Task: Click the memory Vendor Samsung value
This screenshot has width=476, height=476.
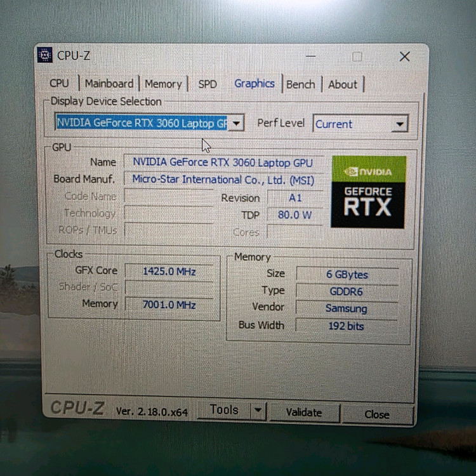Action: tap(347, 308)
